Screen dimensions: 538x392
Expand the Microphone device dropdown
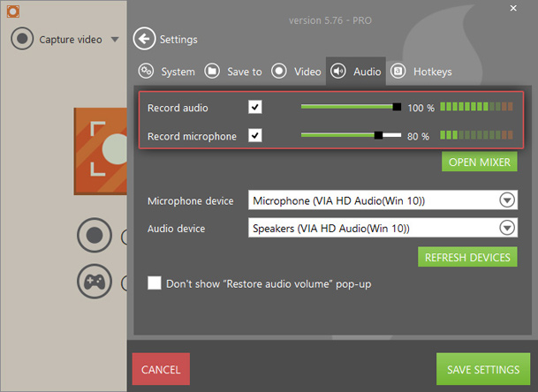click(507, 200)
